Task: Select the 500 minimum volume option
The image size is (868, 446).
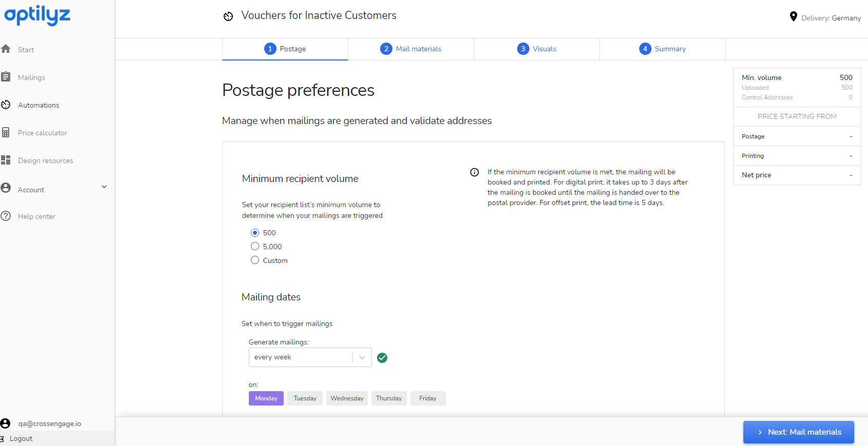Action: pyautogui.click(x=255, y=233)
